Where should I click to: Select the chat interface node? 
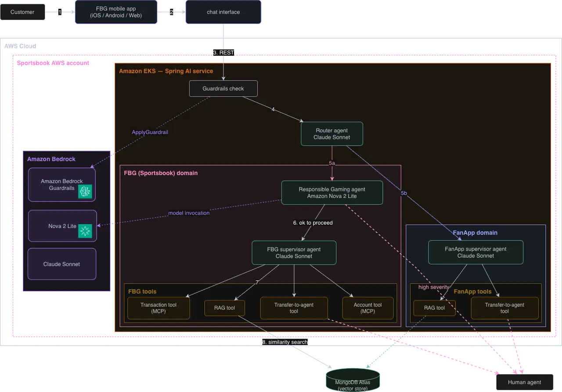click(x=223, y=12)
